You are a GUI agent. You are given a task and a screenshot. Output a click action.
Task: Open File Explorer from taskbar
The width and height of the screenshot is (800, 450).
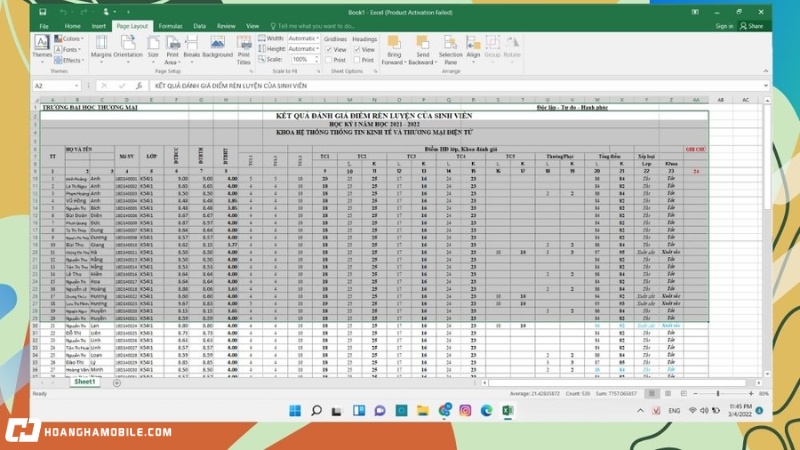click(422, 411)
